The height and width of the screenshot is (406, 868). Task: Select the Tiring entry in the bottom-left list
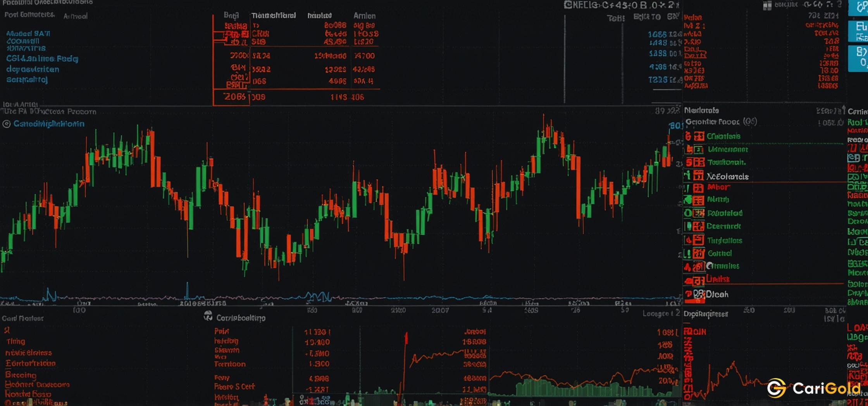coord(16,341)
